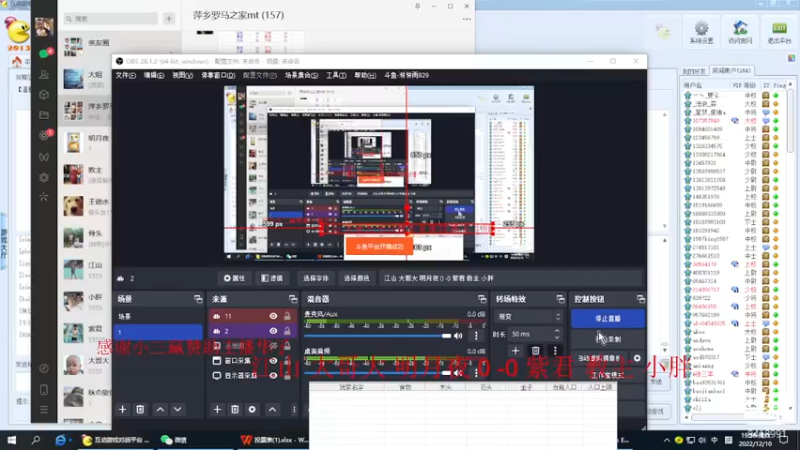Screen dimensions: 800x450
Task: Add a scene transition with the plus icon
Action: pos(515,351)
